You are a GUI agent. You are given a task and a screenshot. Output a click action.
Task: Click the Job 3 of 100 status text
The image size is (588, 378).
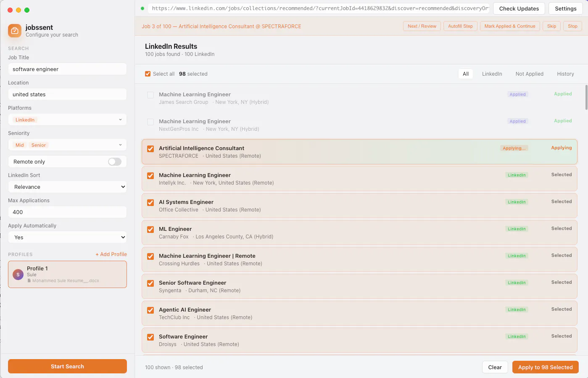pyautogui.click(x=221, y=26)
